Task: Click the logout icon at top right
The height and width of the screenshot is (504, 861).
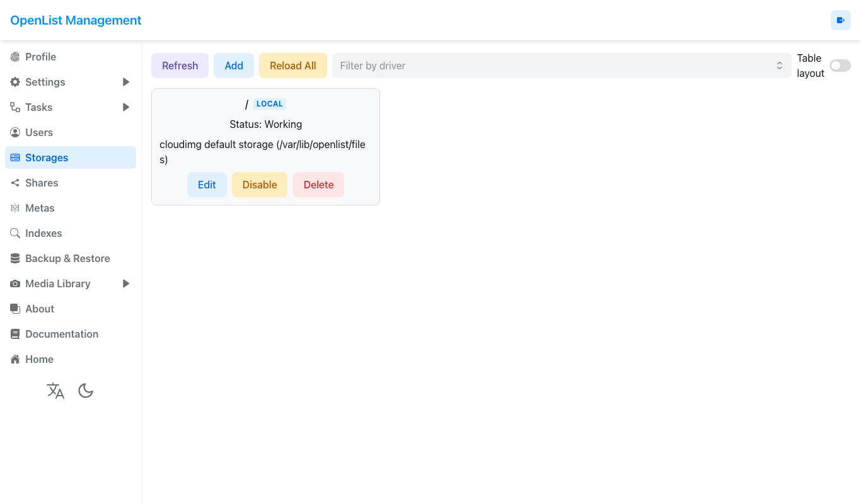Action: [x=841, y=20]
